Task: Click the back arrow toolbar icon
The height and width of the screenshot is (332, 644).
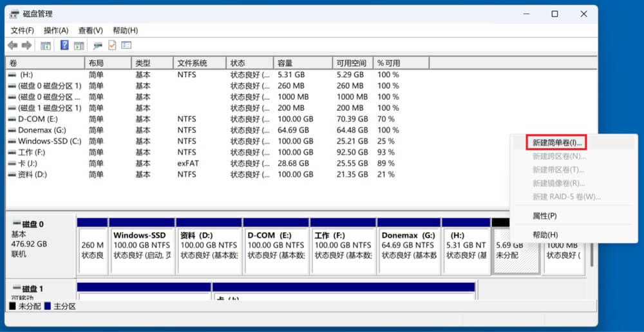Action: [x=12, y=45]
